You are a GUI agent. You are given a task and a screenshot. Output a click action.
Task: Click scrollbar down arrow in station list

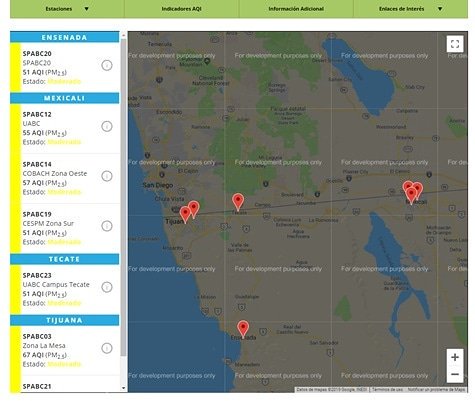123,388
